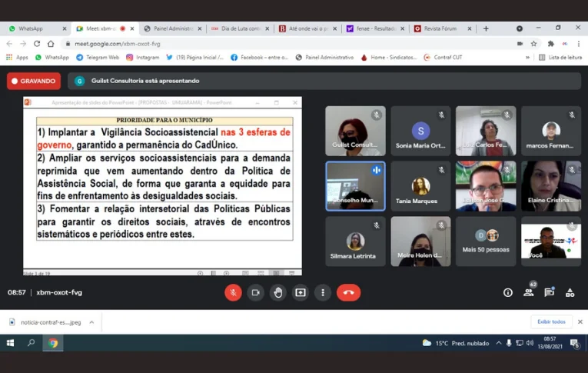Click the camera permission icon in address bar
Image resolution: width=588 pixels, height=373 pixels.
(x=520, y=44)
